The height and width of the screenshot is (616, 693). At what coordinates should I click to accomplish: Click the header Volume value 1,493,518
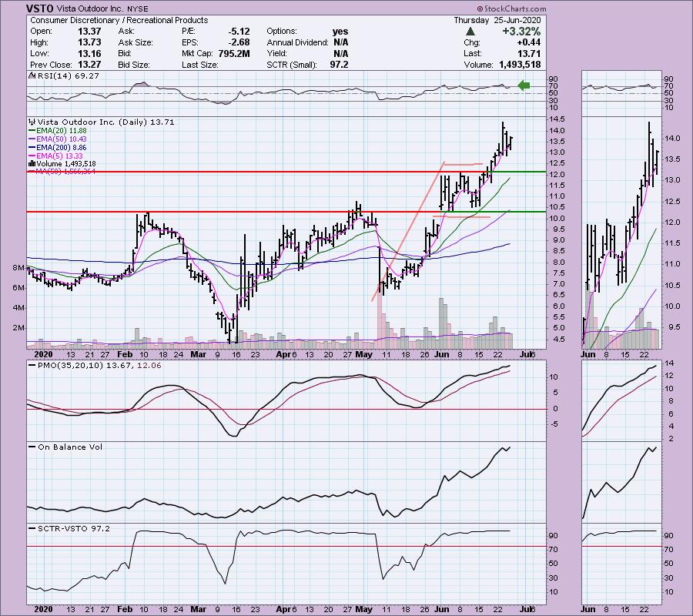(520, 65)
